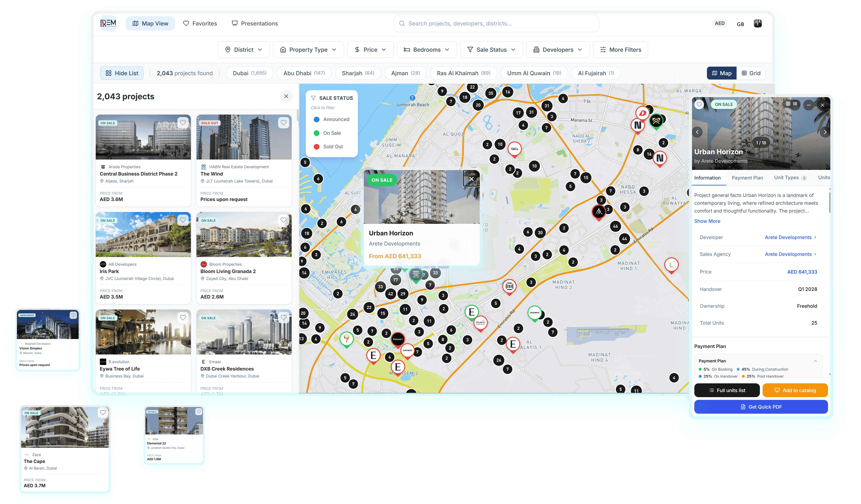Click the DAMAC green map marker

(534, 313)
